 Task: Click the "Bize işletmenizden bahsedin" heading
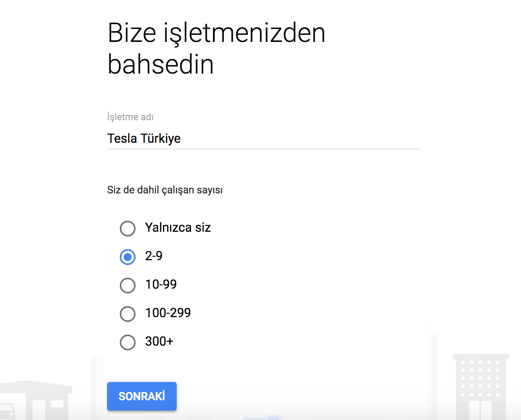(x=216, y=48)
